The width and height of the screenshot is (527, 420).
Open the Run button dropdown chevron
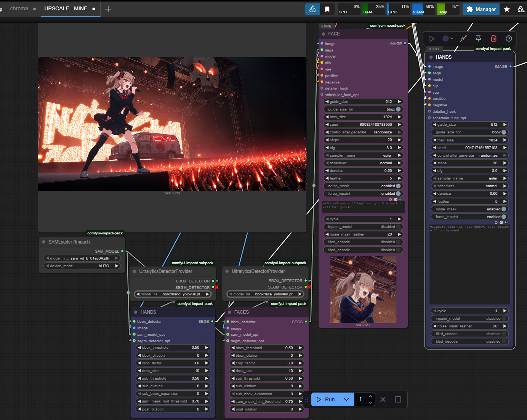346,399
